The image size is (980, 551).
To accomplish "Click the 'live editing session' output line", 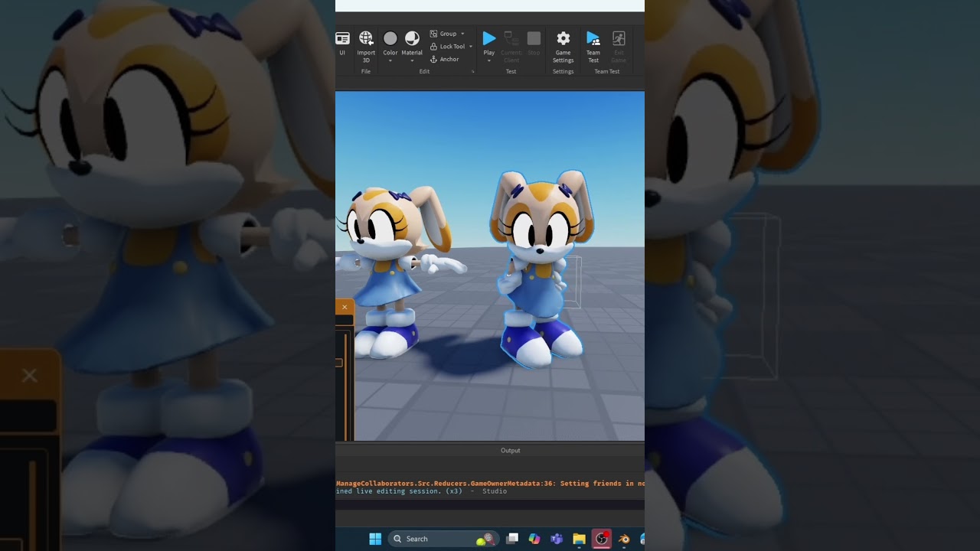I will pos(421,491).
